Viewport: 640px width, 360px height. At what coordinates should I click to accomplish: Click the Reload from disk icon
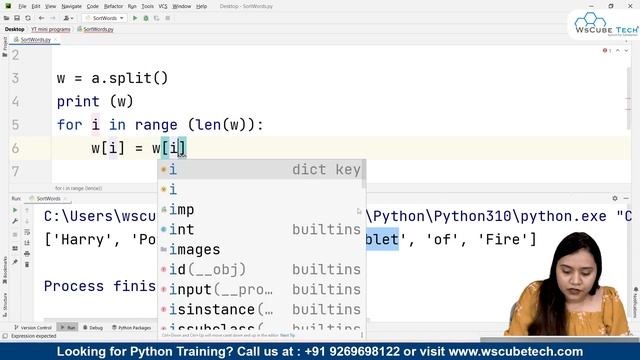(28, 18)
